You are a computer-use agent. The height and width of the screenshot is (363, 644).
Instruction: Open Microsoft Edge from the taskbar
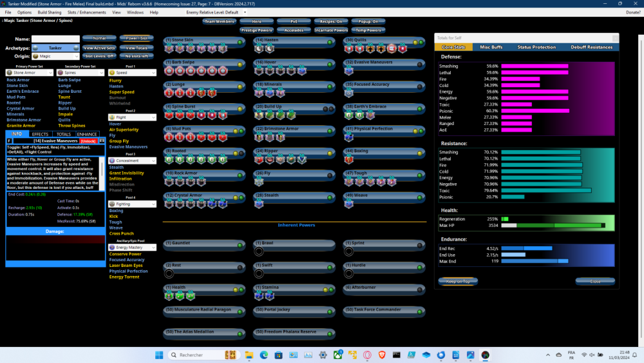click(x=264, y=355)
